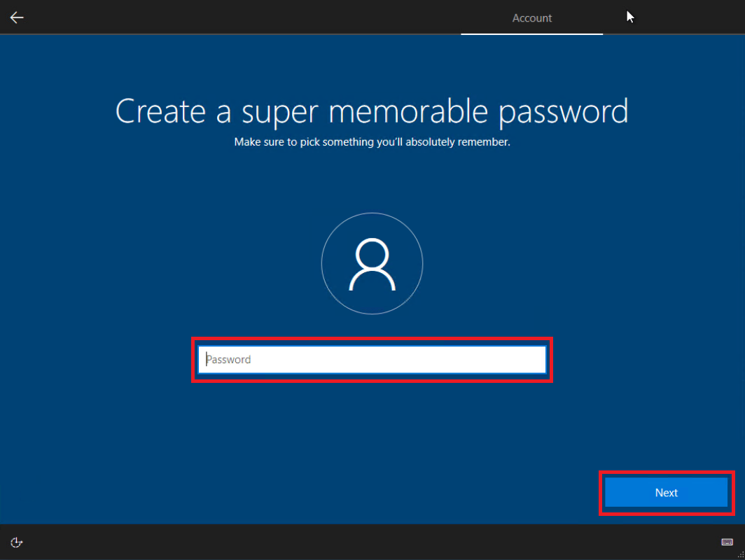Click the Password placeholder text
Viewport: 745px width, 560px height.
(x=228, y=360)
